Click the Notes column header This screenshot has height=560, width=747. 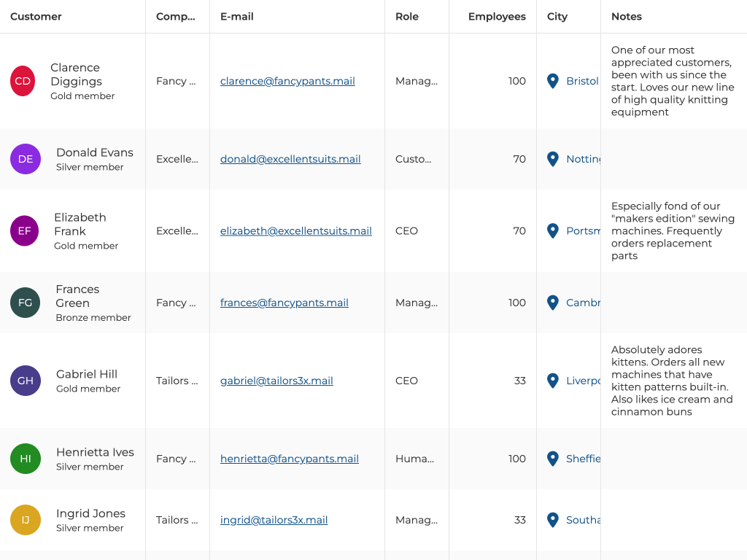coord(627,17)
